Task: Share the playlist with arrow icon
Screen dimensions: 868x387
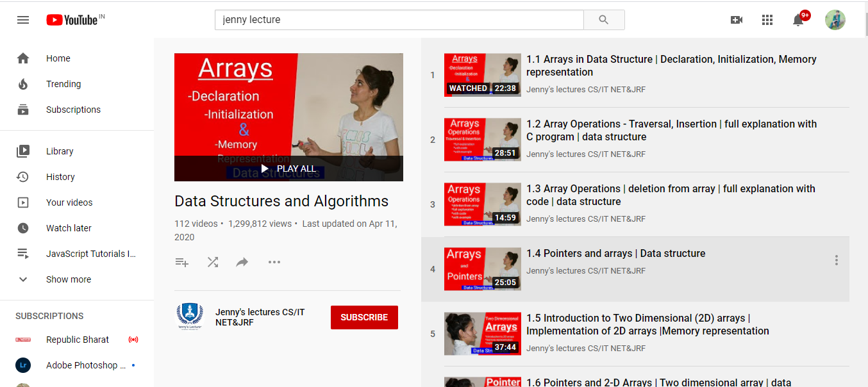Action: [242, 262]
